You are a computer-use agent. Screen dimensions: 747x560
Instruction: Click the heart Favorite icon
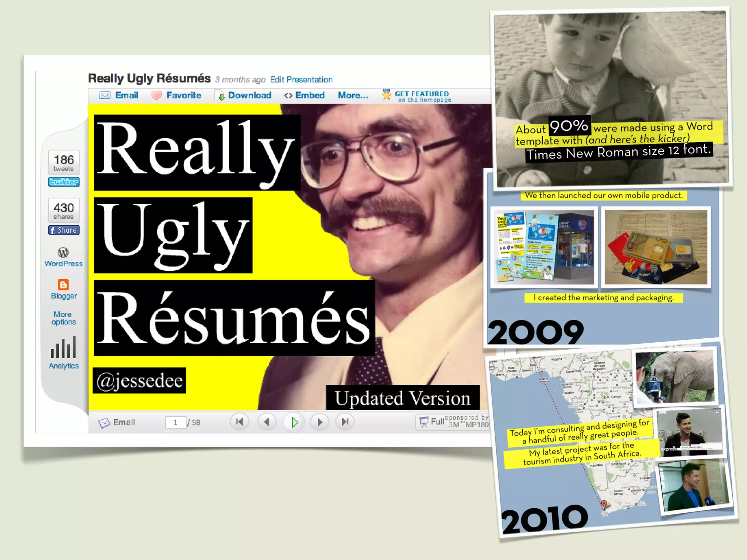[x=156, y=96]
